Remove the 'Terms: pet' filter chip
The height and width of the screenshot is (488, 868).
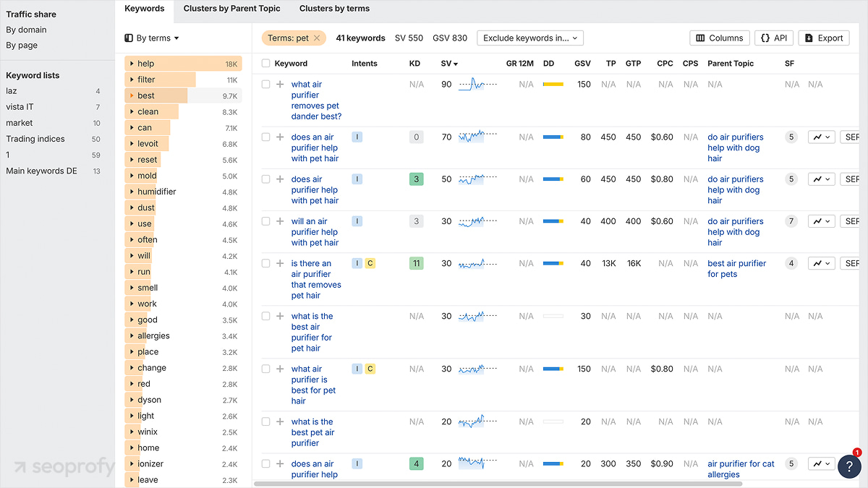click(317, 38)
